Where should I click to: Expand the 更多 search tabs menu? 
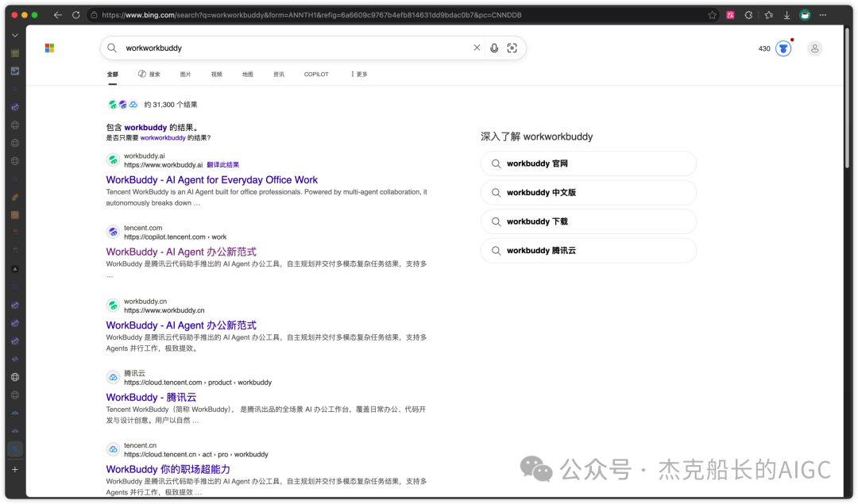tap(359, 75)
